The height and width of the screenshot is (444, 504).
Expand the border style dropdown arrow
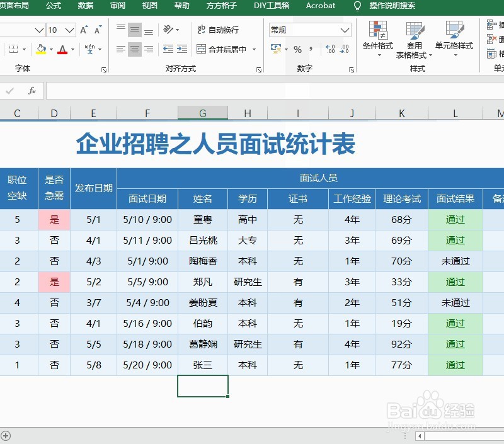tap(25, 49)
